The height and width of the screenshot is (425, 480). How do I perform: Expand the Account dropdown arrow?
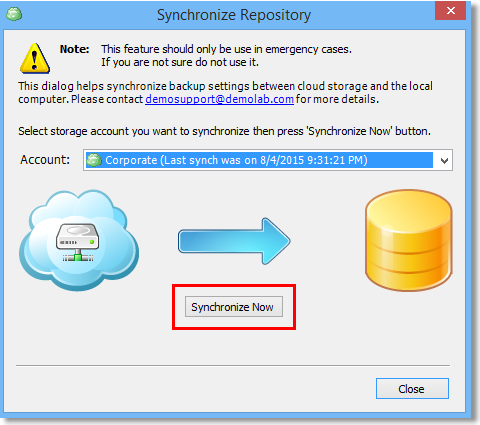pyautogui.click(x=444, y=160)
